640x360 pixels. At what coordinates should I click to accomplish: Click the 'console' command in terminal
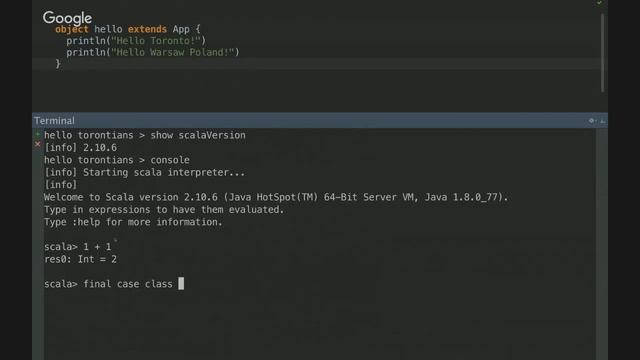[170, 160]
